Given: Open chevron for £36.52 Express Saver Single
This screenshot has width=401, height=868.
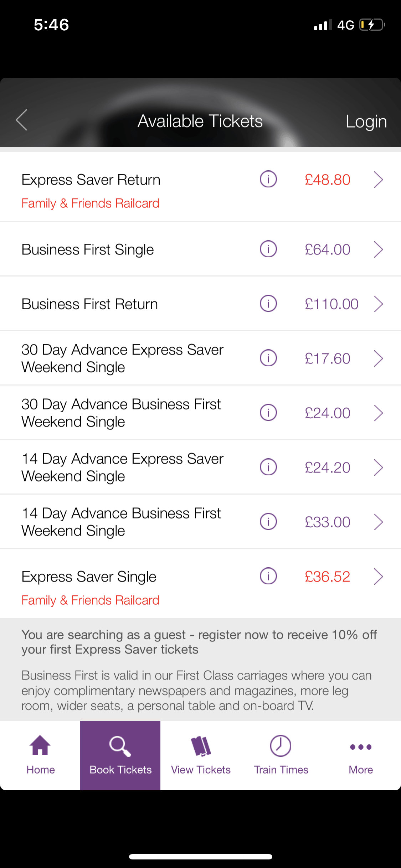Looking at the screenshot, I should pyautogui.click(x=378, y=577).
